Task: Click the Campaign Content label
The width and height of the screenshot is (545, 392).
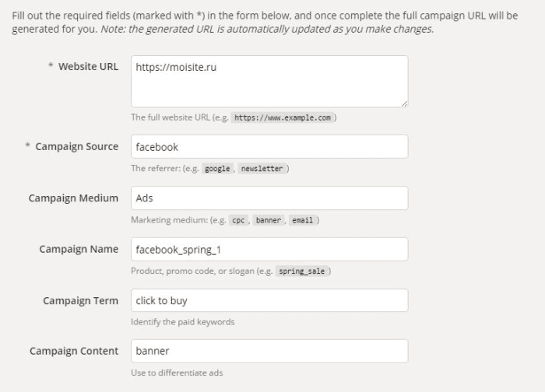Action: 74,351
